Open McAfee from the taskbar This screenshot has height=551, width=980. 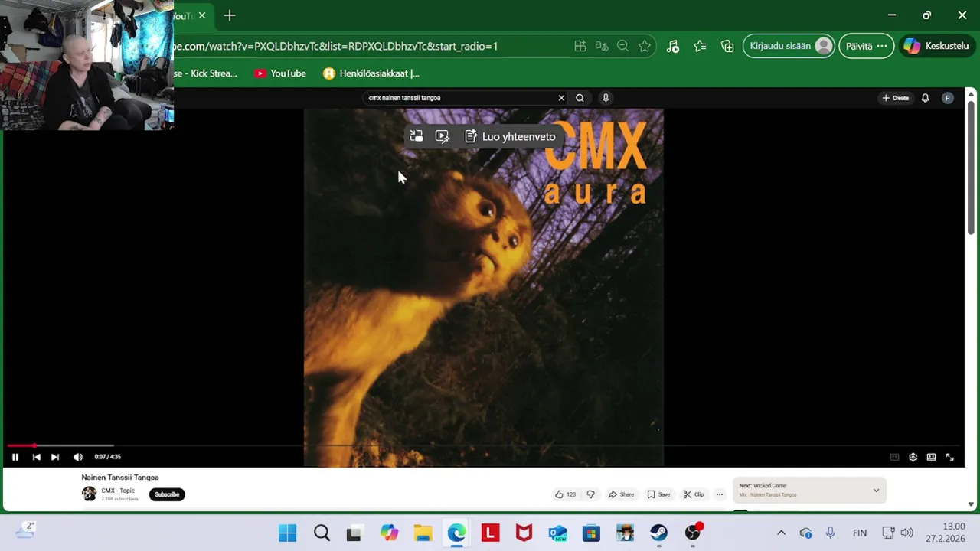[x=524, y=533]
